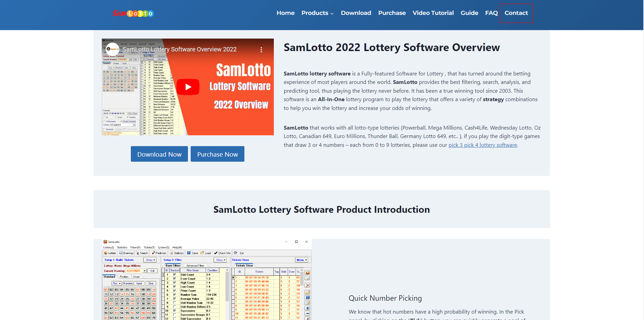Navigate to Video Tutorial
This screenshot has height=320, width=644.
433,13
